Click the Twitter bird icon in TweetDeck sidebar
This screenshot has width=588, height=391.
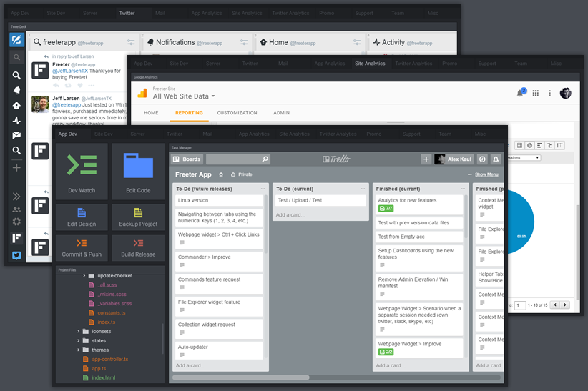pyautogui.click(x=16, y=255)
